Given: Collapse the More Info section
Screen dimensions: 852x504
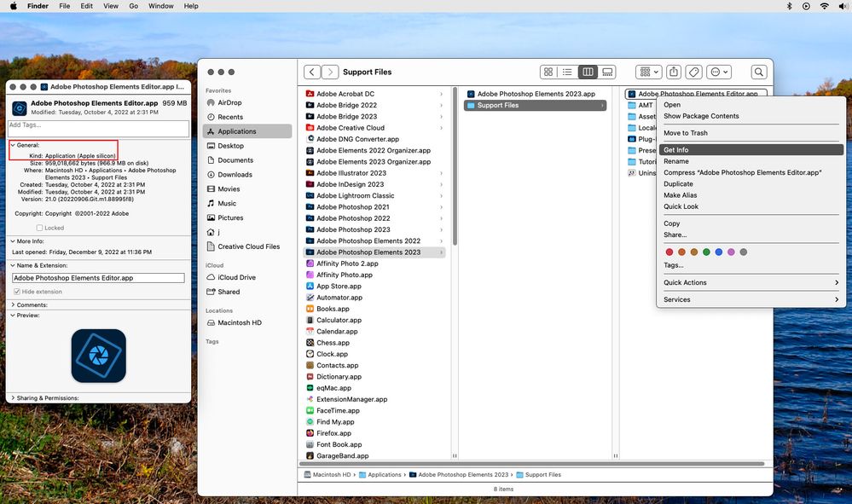Looking at the screenshot, I should click(13, 241).
